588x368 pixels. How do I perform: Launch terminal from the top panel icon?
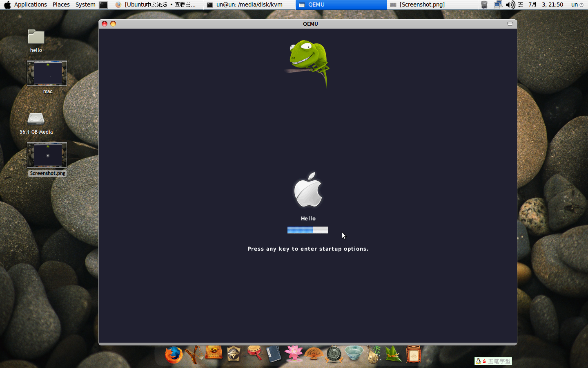click(103, 5)
